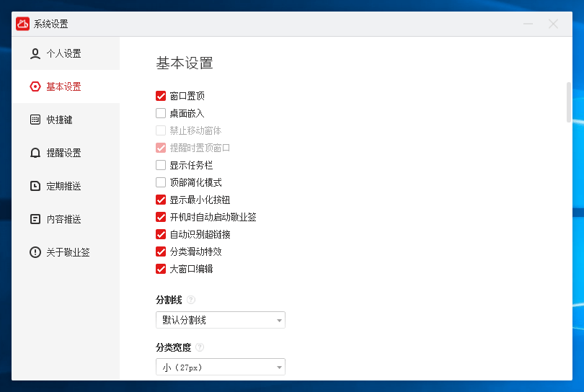Click the help icon beside 分割线

pyautogui.click(x=190, y=300)
